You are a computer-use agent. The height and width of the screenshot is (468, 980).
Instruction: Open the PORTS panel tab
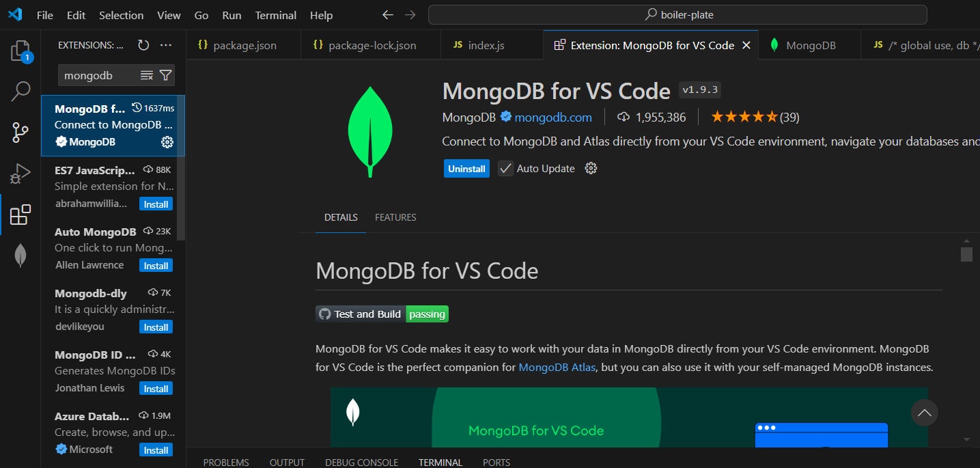496,463
